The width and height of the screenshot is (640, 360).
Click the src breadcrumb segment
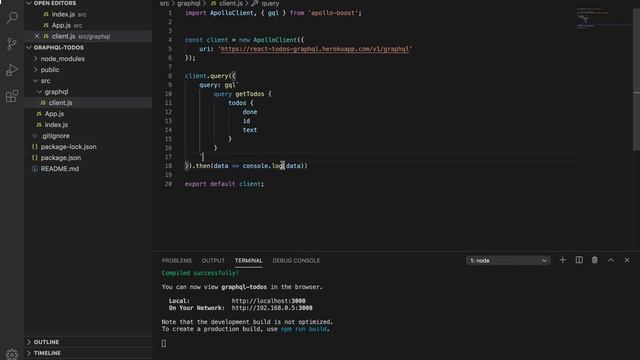[164, 3]
